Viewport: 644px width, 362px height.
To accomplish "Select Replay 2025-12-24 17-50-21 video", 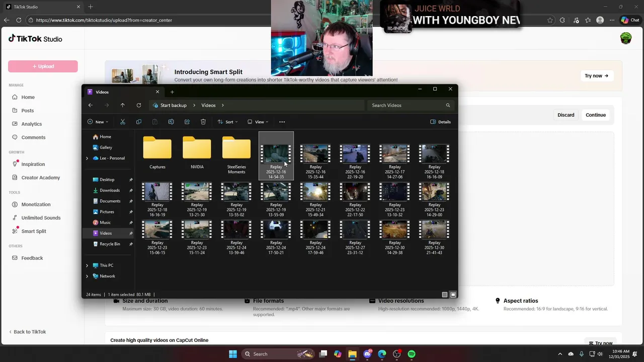I will [x=276, y=237].
